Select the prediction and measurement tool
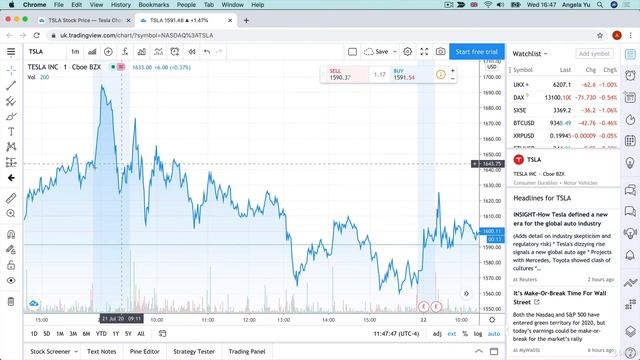This screenshot has width=640, height=360. (x=11, y=162)
